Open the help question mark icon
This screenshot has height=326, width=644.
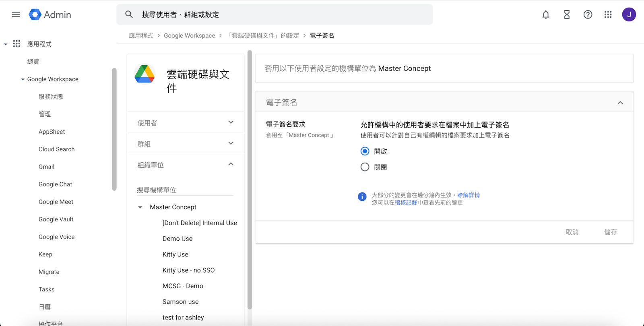click(x=588, y=14)
